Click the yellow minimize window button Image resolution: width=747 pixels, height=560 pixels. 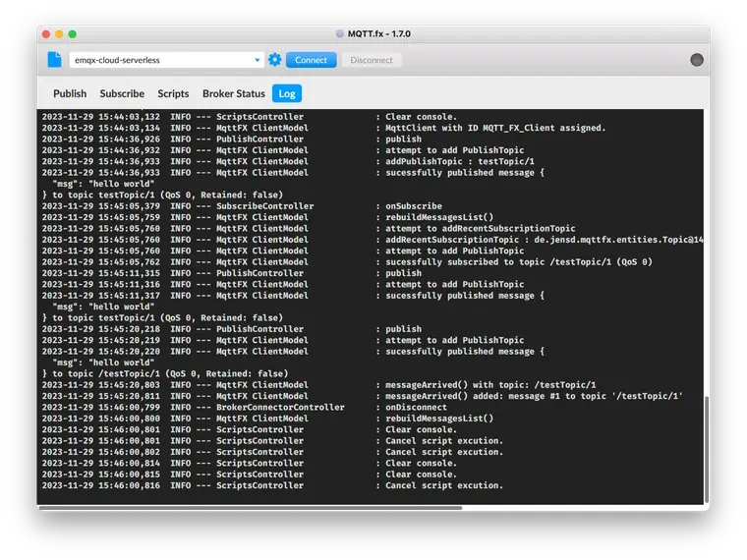pyautogui.click(x=59, y=33)
